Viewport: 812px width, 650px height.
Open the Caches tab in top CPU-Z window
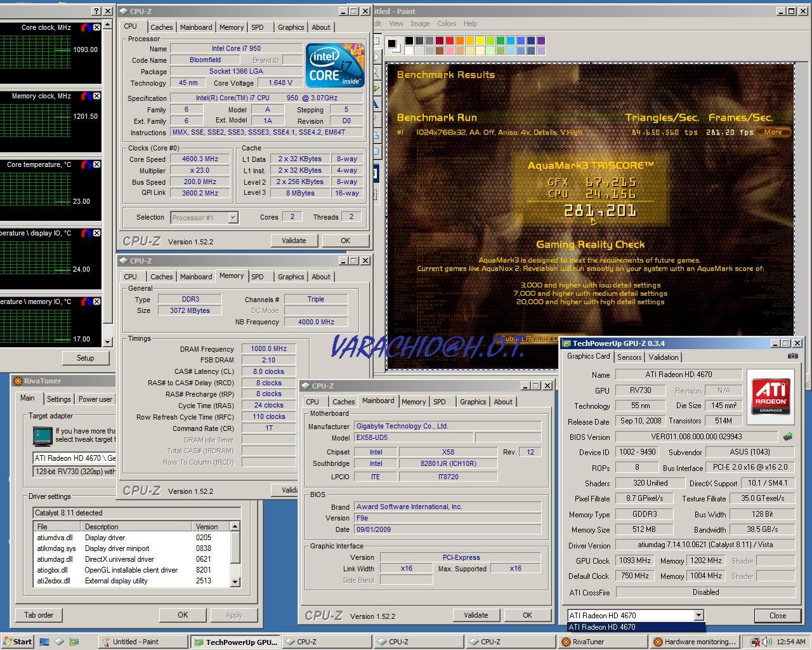pos(161,27)
